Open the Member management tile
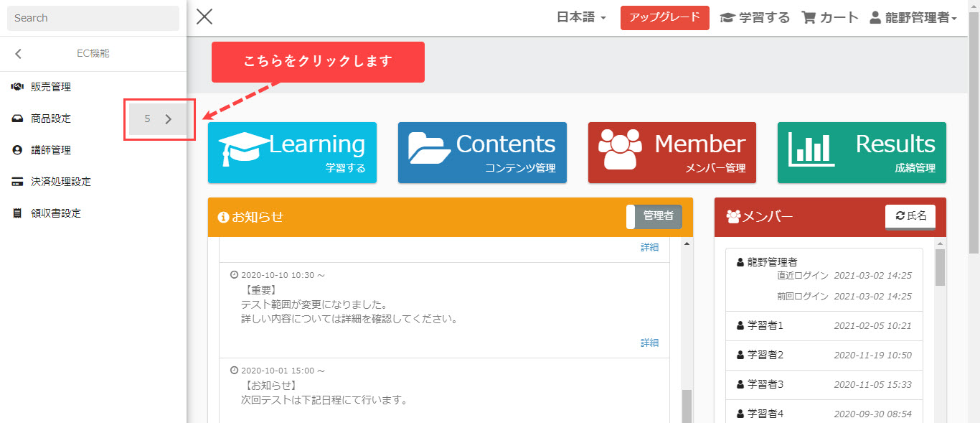This screenshot has height=423, width=980. pyautogui.click(x=672, y=152)
